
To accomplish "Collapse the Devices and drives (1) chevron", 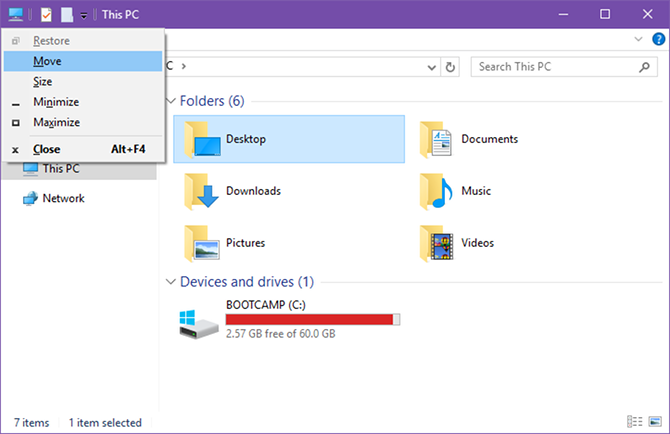I will coord(171,282).
